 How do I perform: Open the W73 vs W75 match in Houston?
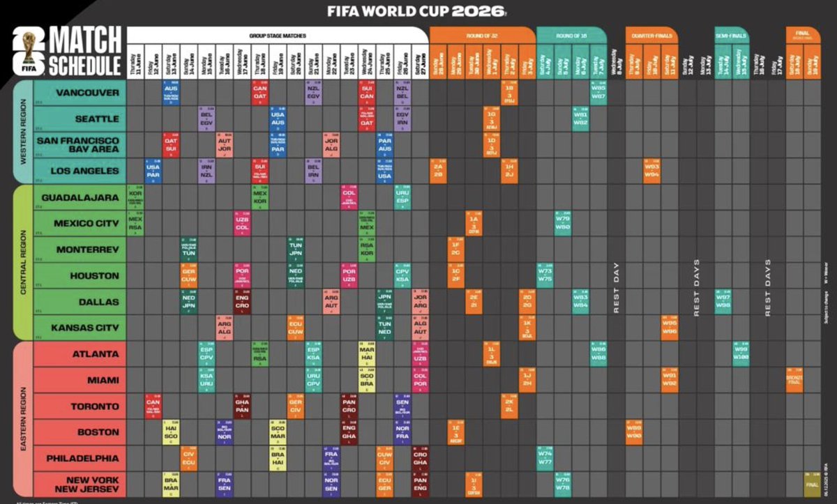coord(545,276)
